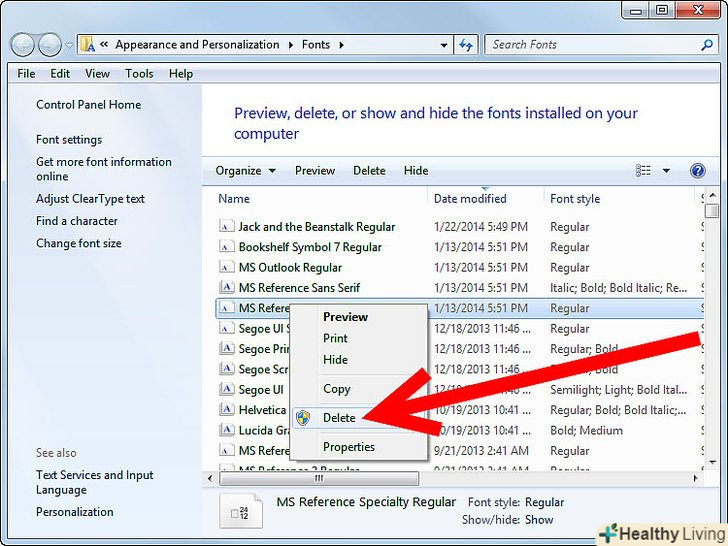
Task: Open the Tools menu in menu bar
Action: (139, 74)
